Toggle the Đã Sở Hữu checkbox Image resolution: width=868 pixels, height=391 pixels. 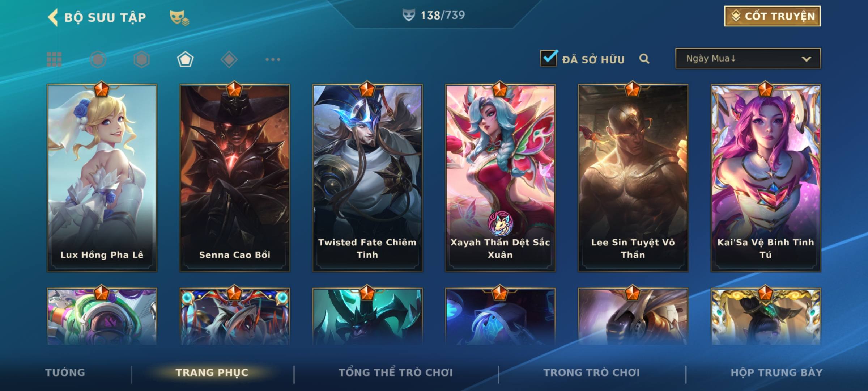pyautogui.click(x=549, y=58)
